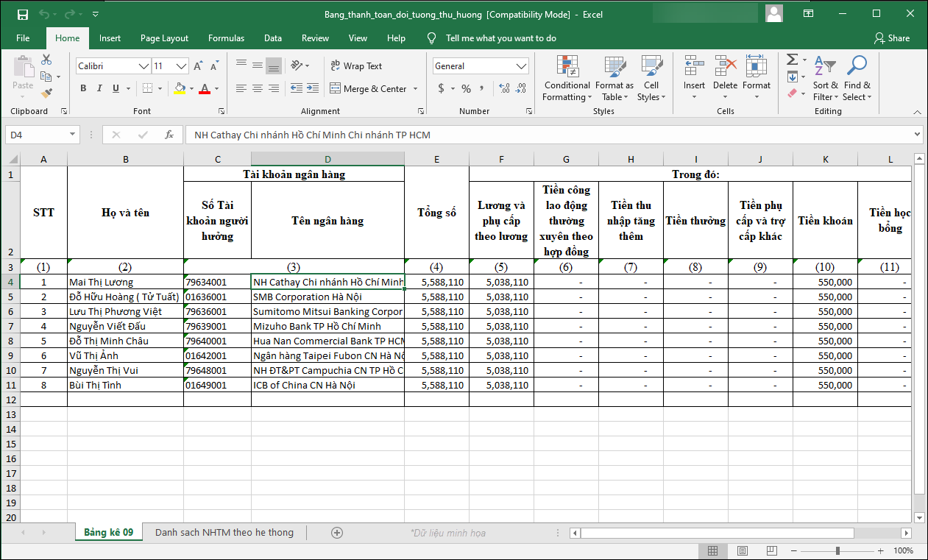Viewport: 928px width, 560px height.
Task: Expand the Name Box dropdown for D4
Action: click(72, 135)
